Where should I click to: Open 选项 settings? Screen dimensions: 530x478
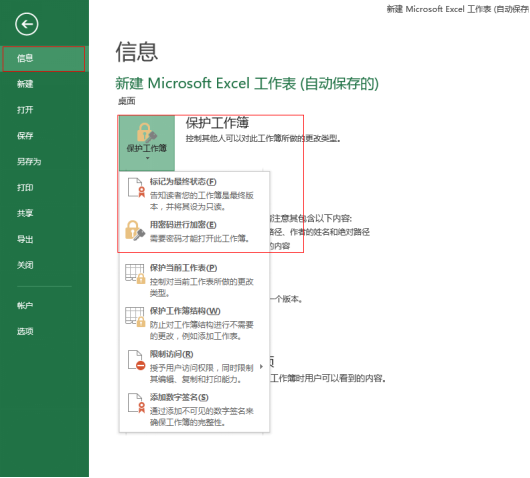click(25, 331)
